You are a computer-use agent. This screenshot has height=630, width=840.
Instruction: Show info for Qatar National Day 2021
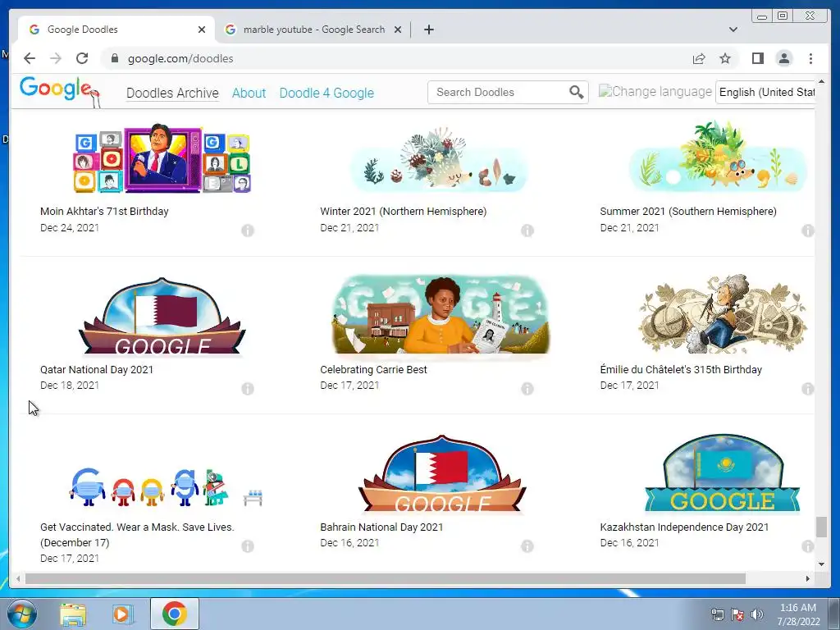click(x=248, y=388)
